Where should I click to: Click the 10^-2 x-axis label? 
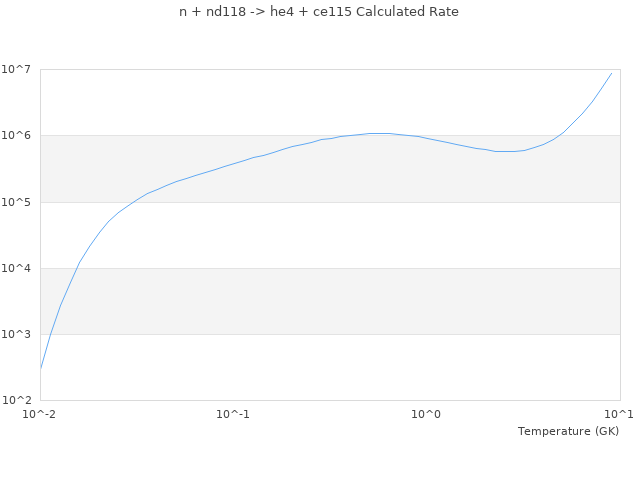[x=40, y=414]
